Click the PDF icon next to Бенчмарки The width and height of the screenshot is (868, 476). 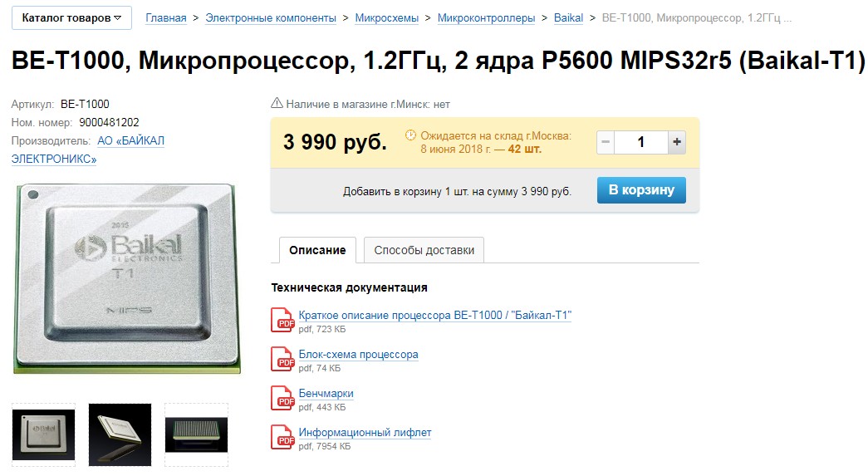[x=282, y=397]
